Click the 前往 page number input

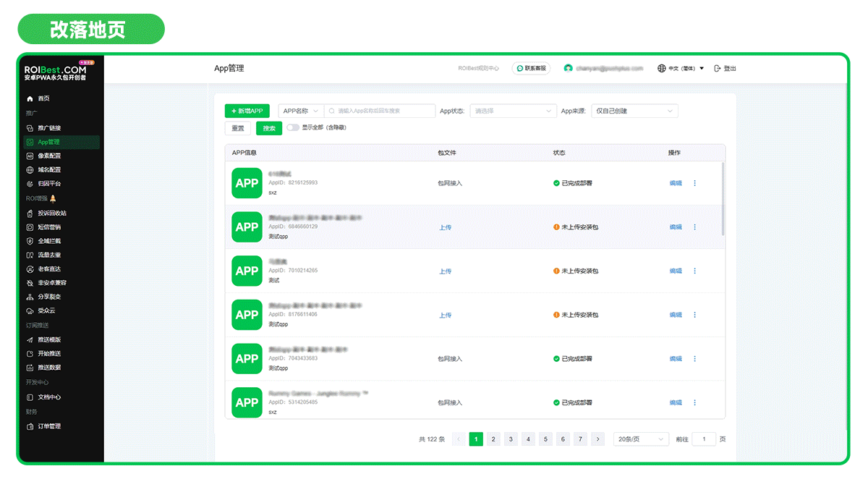tap(704, 439)
